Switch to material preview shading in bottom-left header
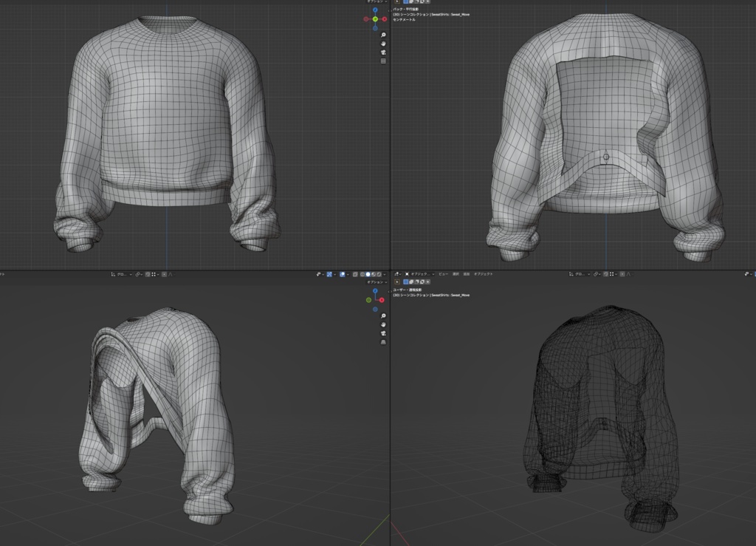756x546 pixels. click(373, 274)
